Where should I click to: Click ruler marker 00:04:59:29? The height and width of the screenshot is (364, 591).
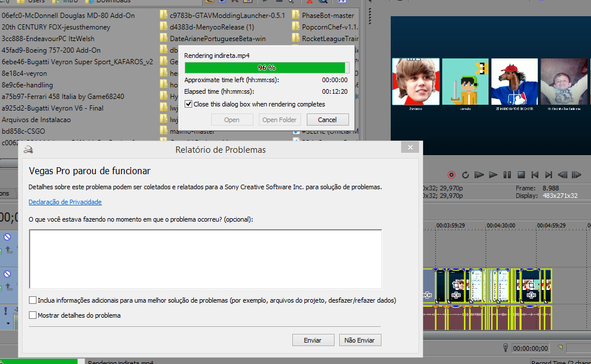pos(552,225)
